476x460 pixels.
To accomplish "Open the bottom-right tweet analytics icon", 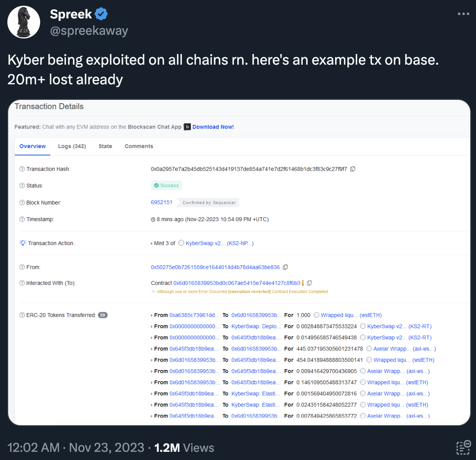I will [x=463, y=448].
